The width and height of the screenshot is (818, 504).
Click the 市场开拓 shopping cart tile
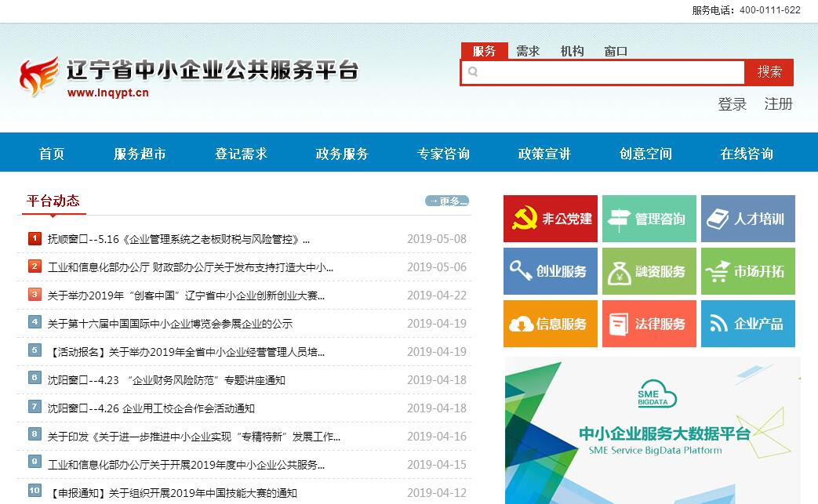pos(747,271)
